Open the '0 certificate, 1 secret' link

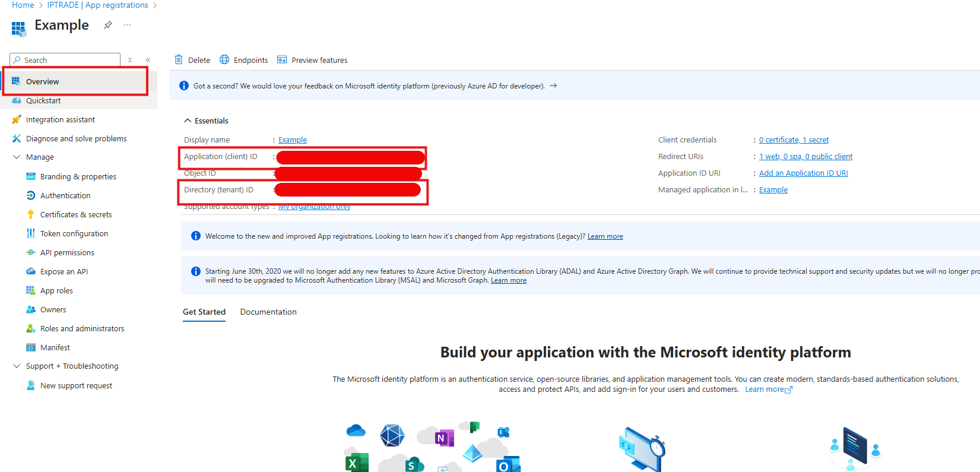794,140
